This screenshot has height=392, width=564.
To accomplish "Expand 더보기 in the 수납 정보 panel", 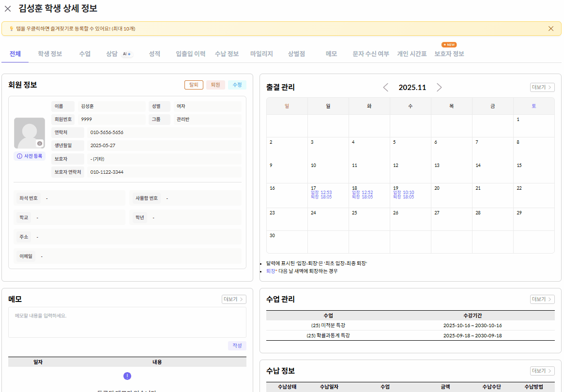I will coord(542,371).
